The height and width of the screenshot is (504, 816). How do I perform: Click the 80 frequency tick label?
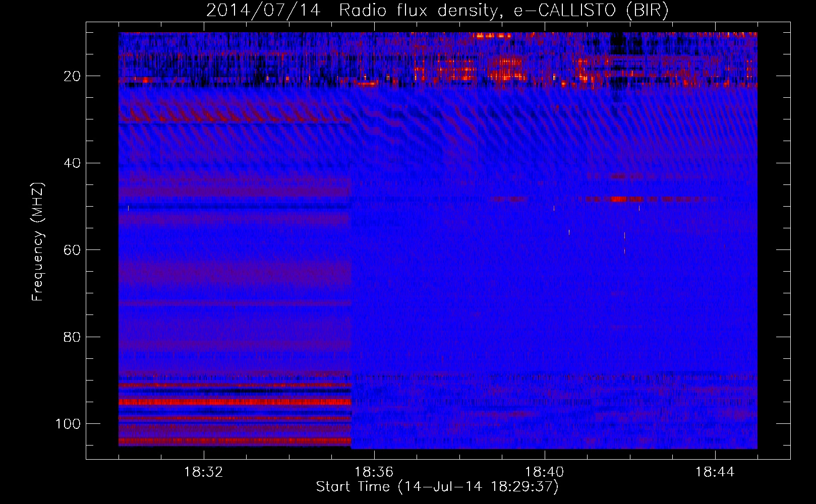tap(72, 337)
